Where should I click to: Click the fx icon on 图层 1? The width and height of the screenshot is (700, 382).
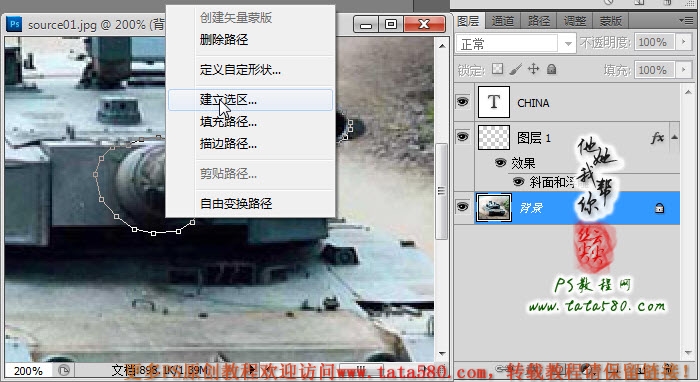pyautogui.click(x=657, y=138)
